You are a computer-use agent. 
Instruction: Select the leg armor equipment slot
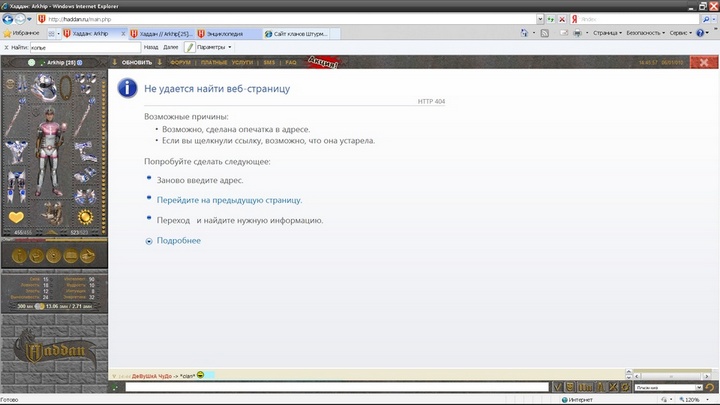(x=16, y=186)
